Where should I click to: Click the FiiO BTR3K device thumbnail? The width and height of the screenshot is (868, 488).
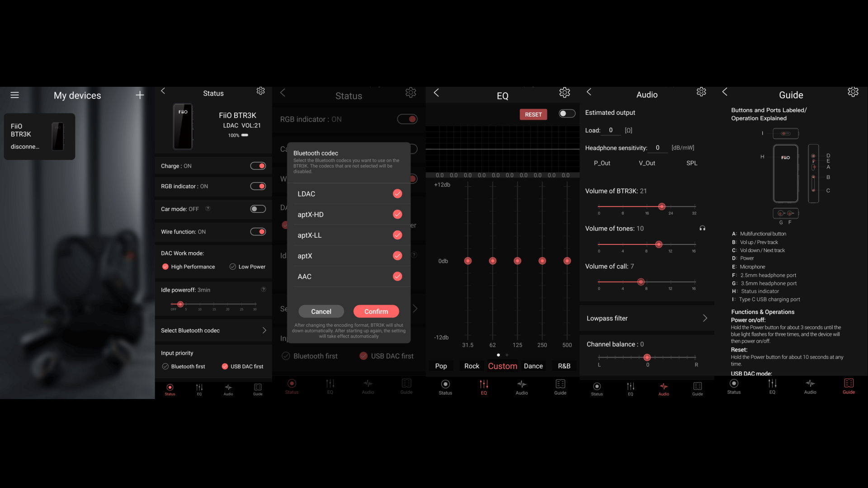tap(41, 136)
